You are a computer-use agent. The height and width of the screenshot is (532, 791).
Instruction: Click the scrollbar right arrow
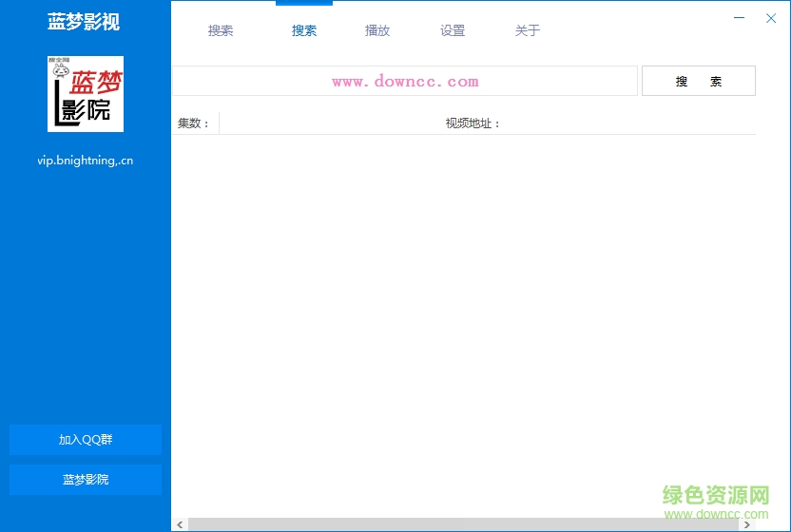(x=749, y=524)
